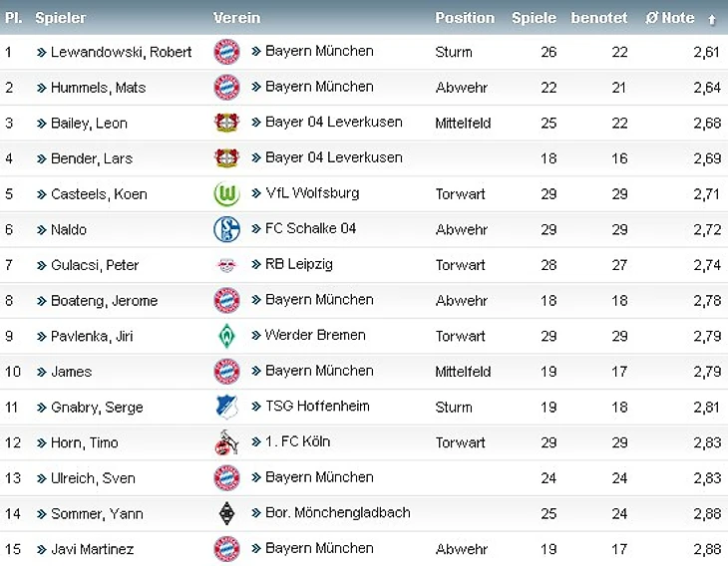The height and width of the screenshot is (566, 728).
Task: Click the FC Schalke 04 crest
Action: click(226, 229)
